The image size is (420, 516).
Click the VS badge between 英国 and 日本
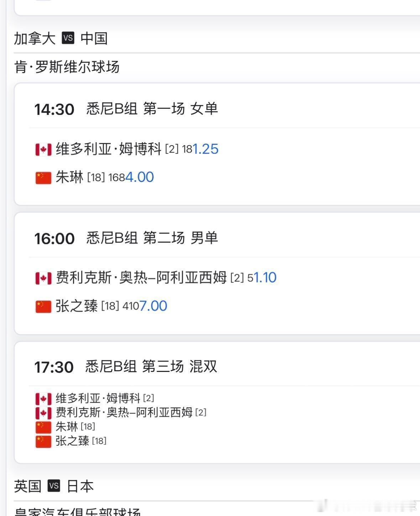tap(54, 486)
